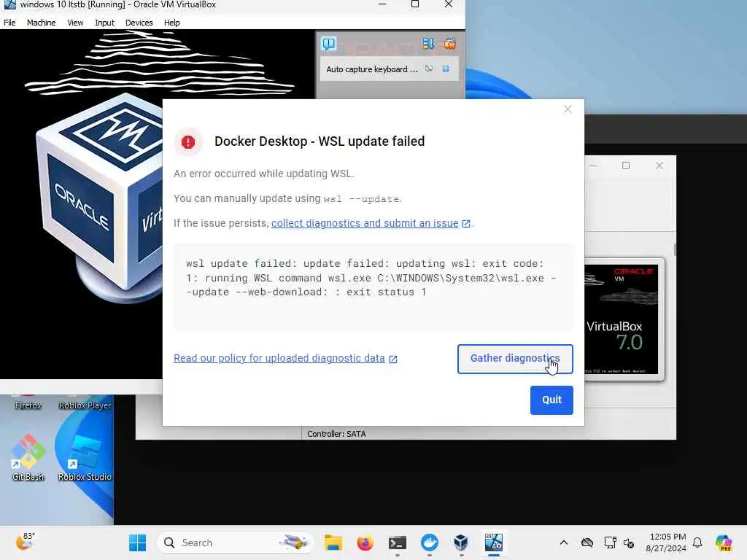Viewport: 747px width, 560px height.
Task: Select the Controller: SATA text in VirtualBox Manager
Action: pos(336,434)
